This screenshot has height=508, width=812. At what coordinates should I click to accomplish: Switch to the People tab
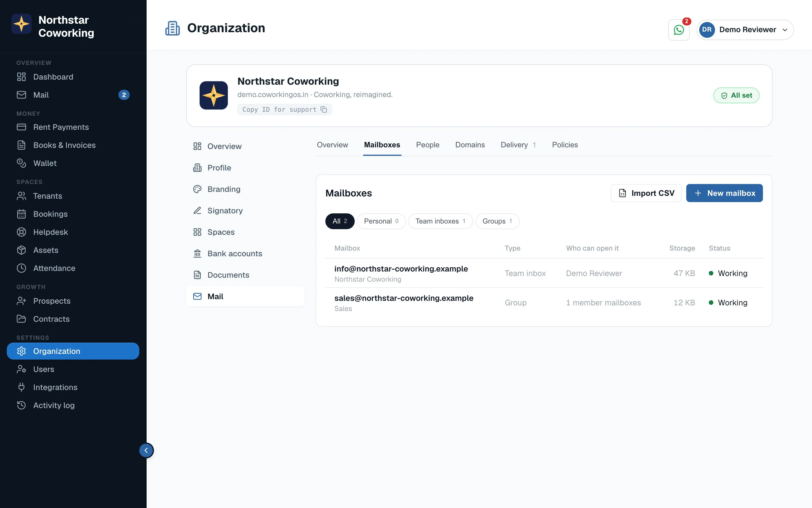[x=427, y=145]
